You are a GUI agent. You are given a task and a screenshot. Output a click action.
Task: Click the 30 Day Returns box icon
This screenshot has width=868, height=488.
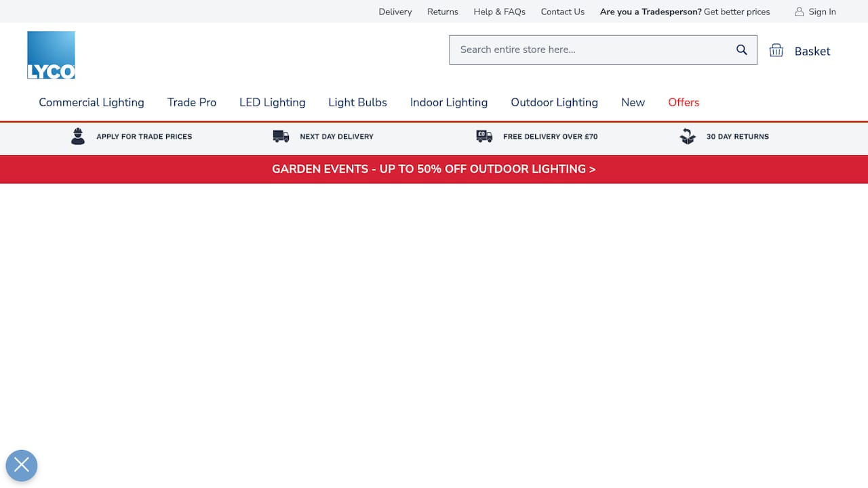688,136
